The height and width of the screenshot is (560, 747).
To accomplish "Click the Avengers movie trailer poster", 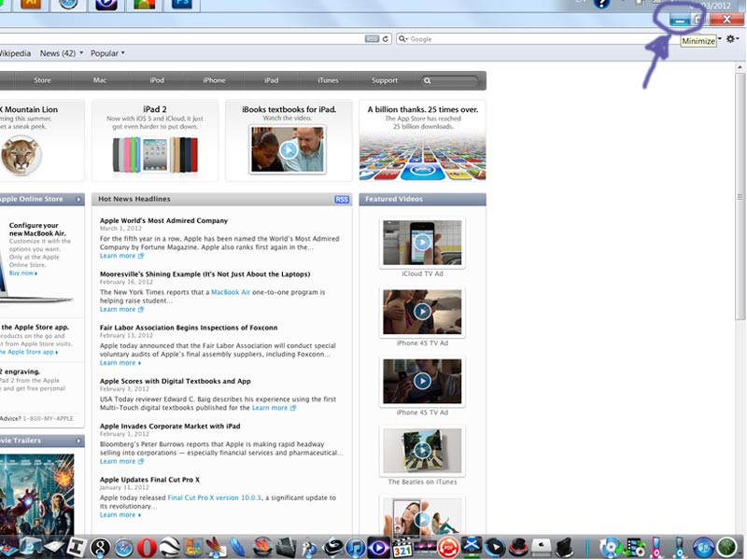I will tap(37, 494).
